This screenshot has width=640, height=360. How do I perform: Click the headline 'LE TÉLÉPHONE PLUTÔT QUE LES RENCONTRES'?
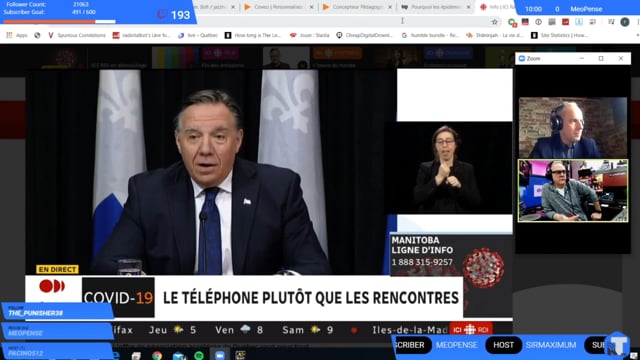311,298
